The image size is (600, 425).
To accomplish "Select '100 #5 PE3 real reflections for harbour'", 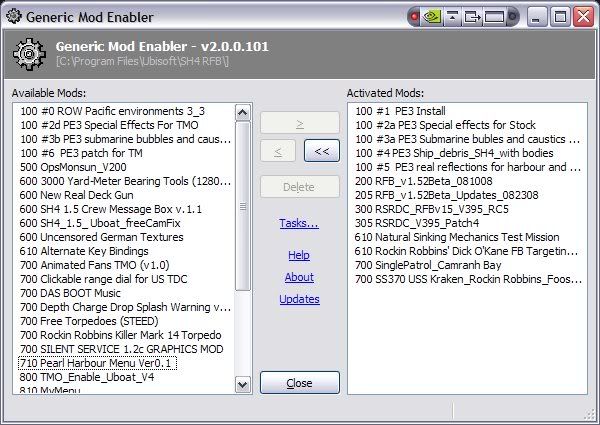I will pyautogui.click(x=468, y=167).
